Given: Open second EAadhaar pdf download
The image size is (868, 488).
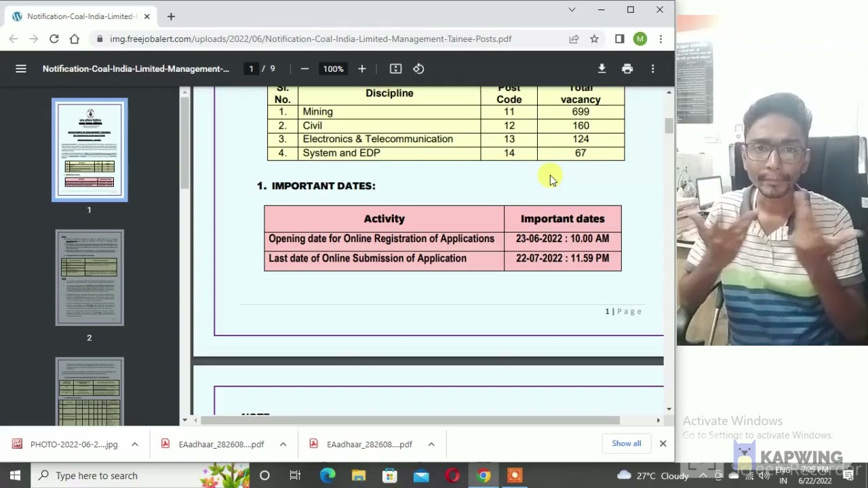Looking at the screenshot, I should 361,444.
